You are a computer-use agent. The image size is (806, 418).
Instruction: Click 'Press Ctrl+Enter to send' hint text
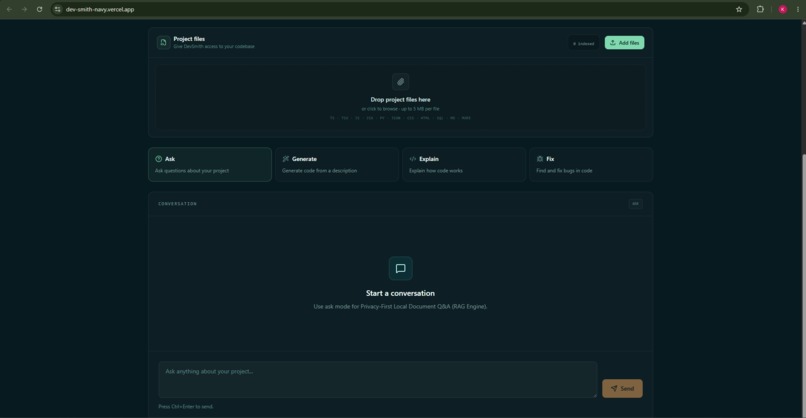(x=186, y=407)
